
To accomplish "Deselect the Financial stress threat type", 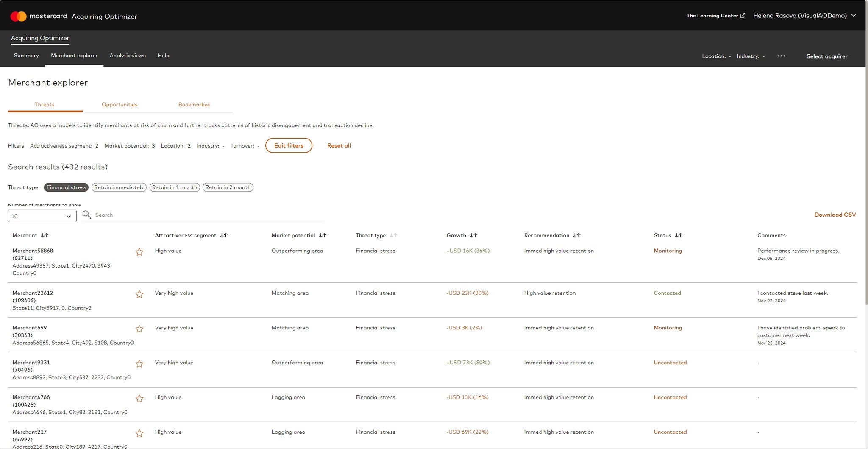I will [x=66, y=187].
